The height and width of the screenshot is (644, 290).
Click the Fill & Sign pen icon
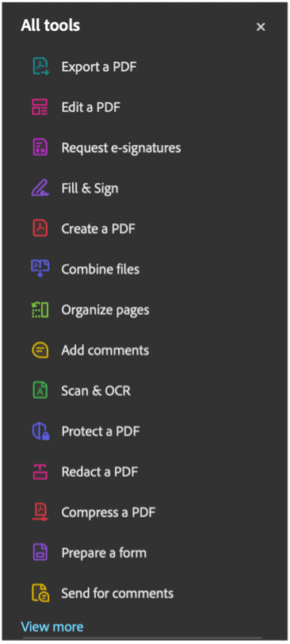coord(40,188)
